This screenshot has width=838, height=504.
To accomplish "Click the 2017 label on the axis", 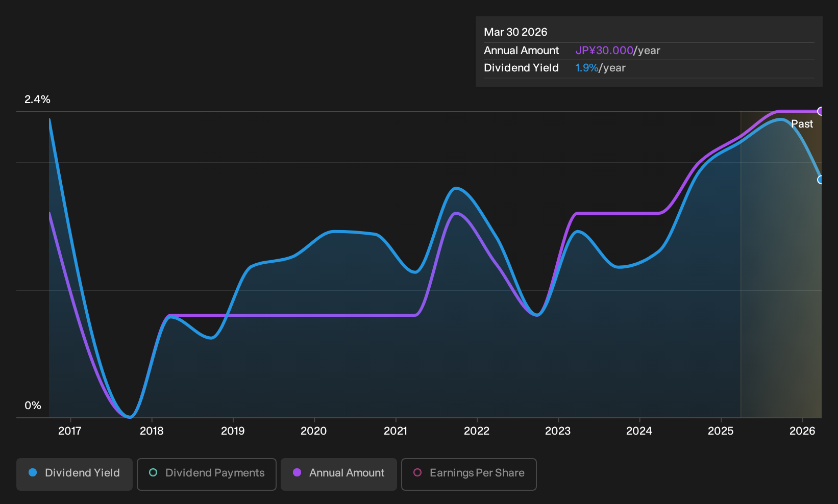I will click(70, 431).
